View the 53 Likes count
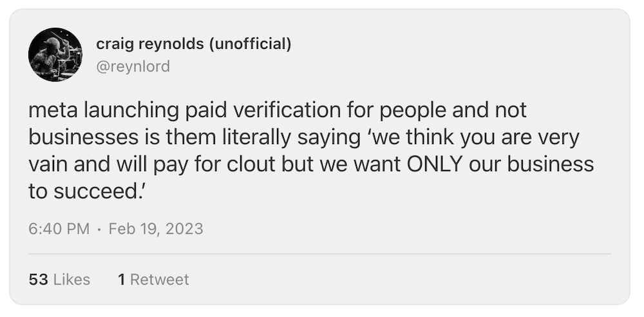 point(59,280)
